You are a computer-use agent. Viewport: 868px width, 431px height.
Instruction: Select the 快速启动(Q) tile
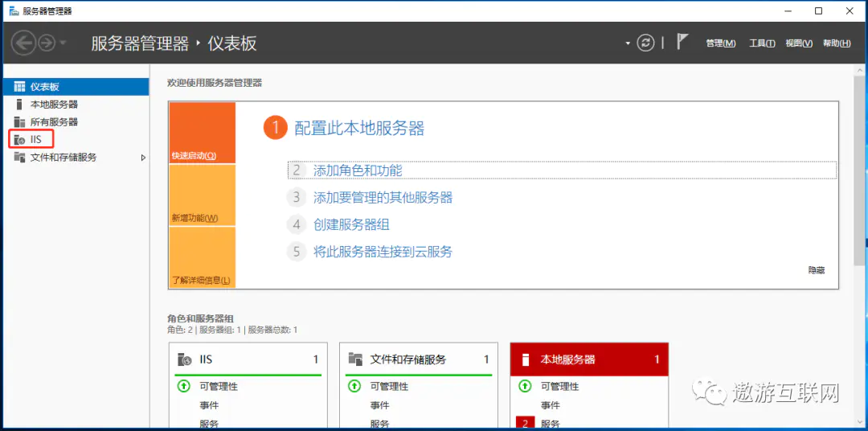(x=202, y=133)
